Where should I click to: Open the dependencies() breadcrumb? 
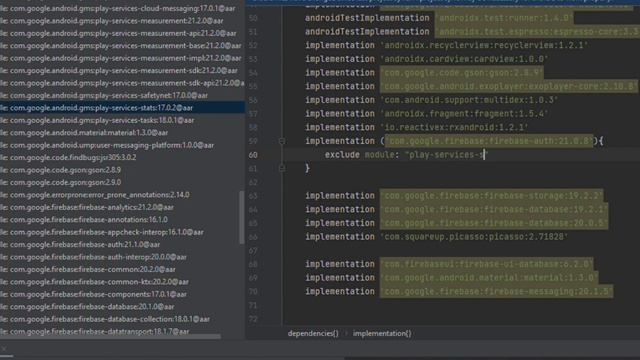tap(313, 333)
